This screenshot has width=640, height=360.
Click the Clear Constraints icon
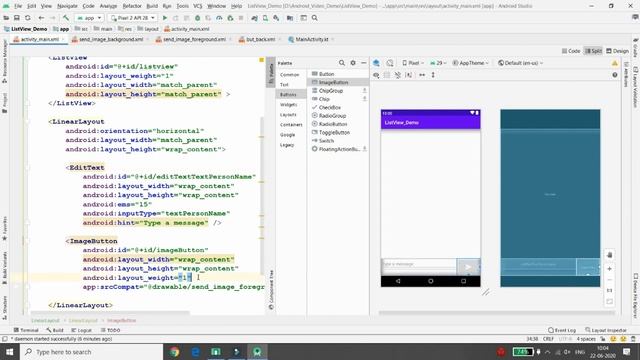pyautogui.click(x=398, y=75)
